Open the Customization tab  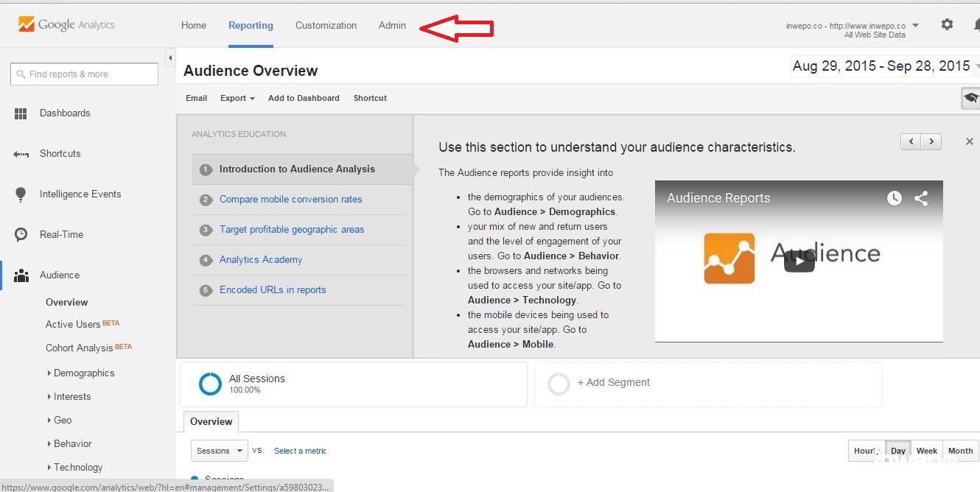[x=326, y=25]
